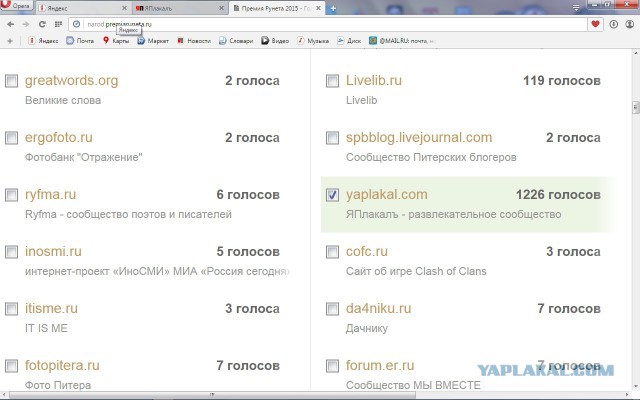Open the ryfma.ru link
Viewport: 640px width, 400px height.
pyautogui.click(x=51, y=195)
